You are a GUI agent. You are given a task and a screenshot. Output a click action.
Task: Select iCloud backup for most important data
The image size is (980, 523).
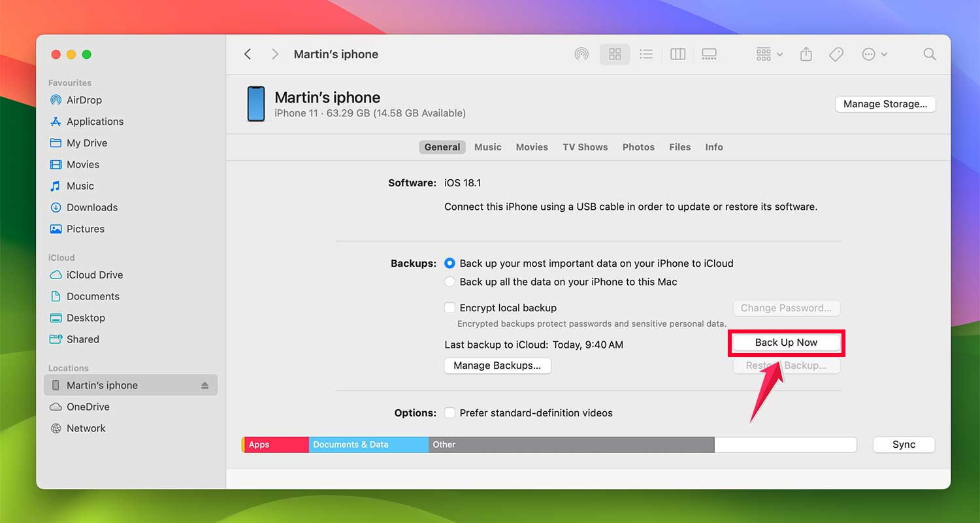pyautogui.click(x=449, y=263)
